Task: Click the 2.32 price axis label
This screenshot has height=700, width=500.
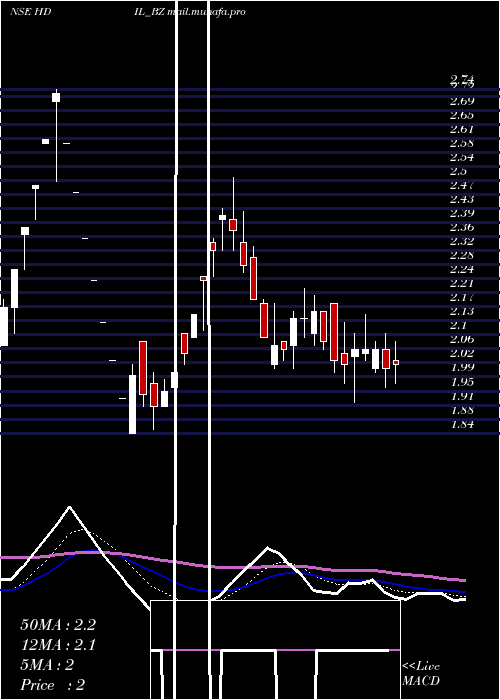Action: coord(462,241)
